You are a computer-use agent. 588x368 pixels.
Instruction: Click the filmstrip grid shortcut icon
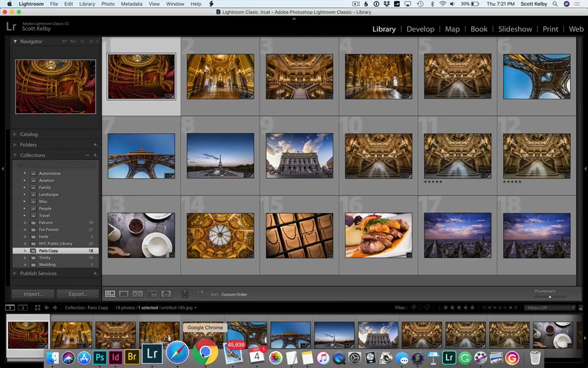pos(37,308)
